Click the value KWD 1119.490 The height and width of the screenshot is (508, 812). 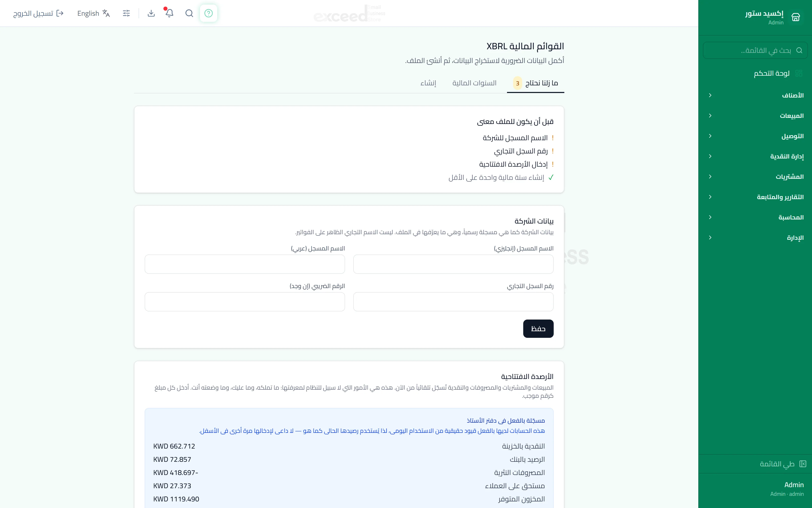pyautogui.click(x=176, y=499)
